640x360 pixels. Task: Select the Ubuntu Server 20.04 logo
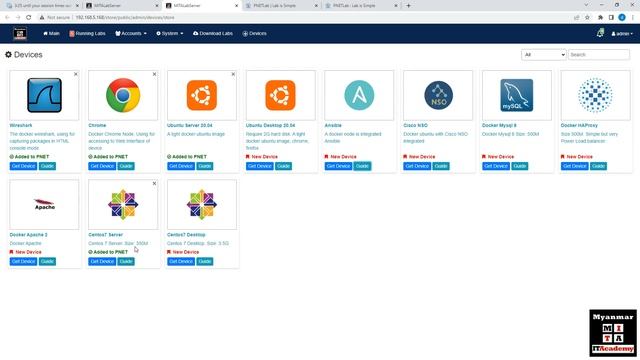coord(202,95)
